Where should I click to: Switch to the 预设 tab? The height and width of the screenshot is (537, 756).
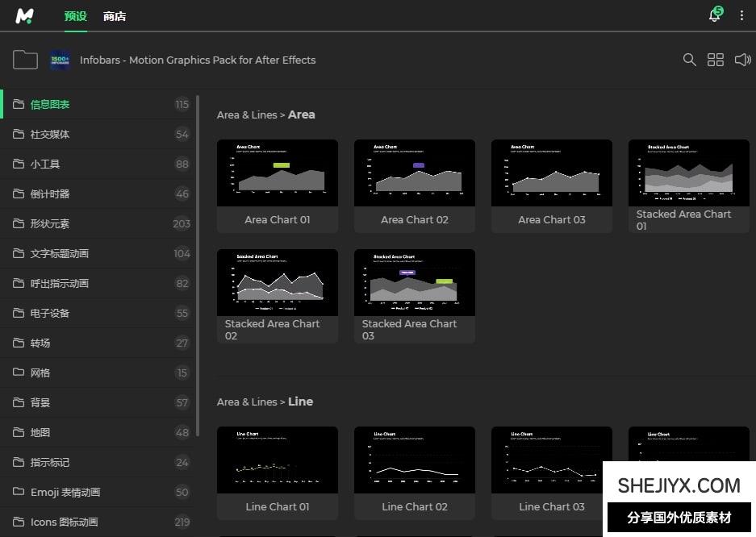tap(76, 16)
